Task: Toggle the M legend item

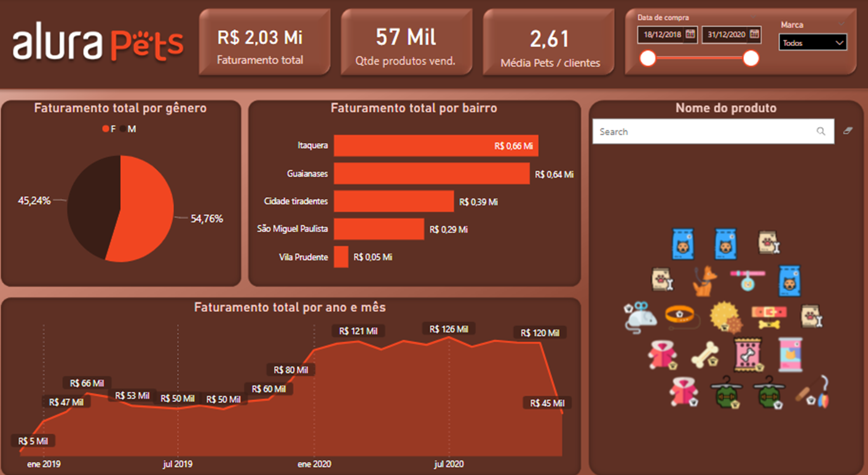Action: [128, 129]
